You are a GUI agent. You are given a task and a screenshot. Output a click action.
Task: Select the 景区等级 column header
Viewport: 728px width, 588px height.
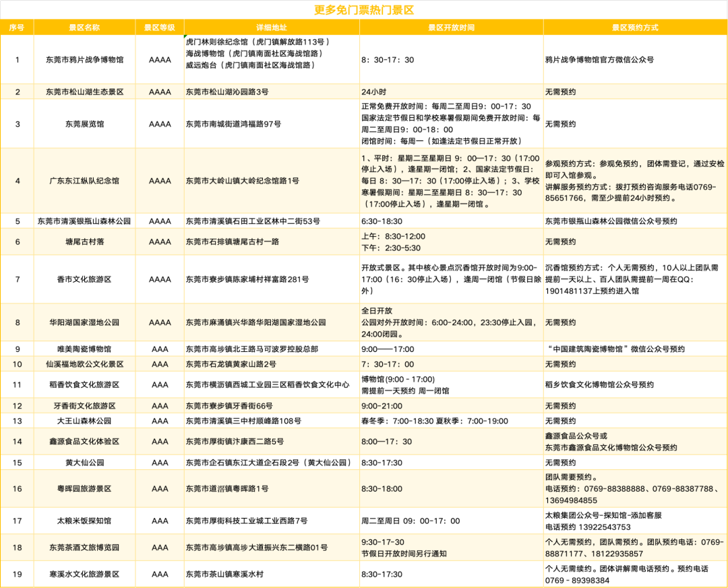click(x=160, y=28)
